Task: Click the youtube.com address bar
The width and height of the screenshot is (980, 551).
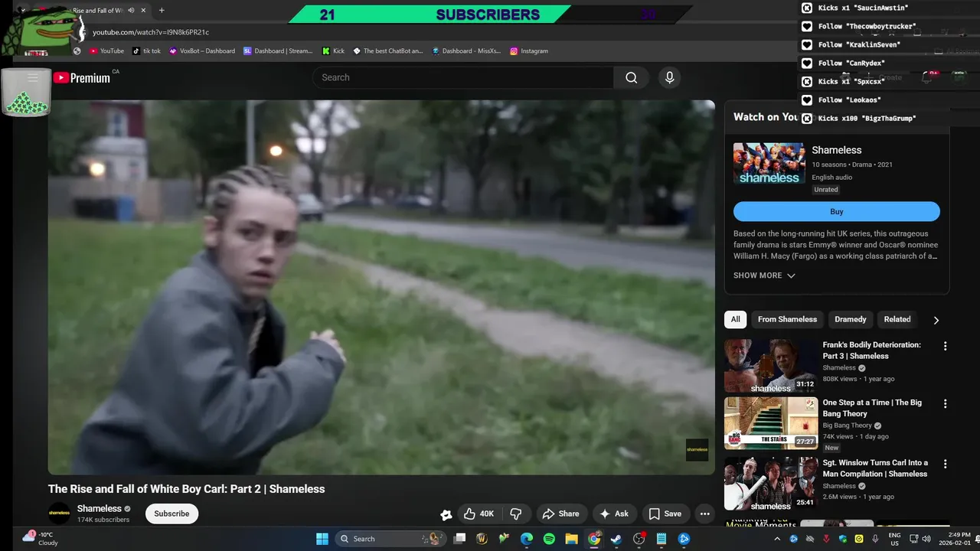Action: point(150,32)
